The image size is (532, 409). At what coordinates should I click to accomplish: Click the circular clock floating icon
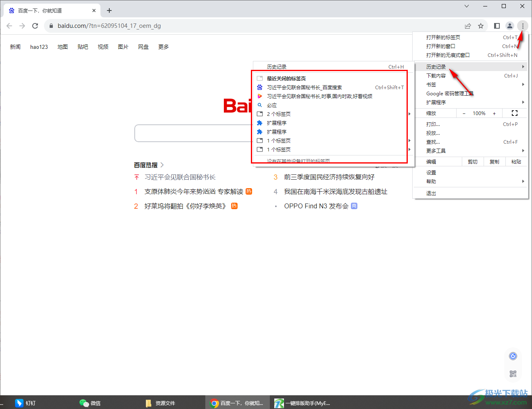[x=513, y=356]
